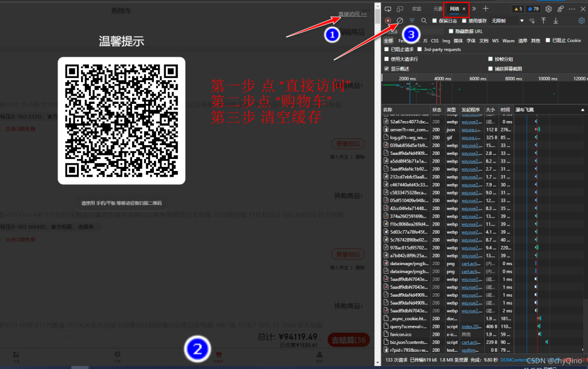Viewport: 588px width, 369px height.
Task: Enable 按帧分组 checkbox
Action: click(490, 59)
